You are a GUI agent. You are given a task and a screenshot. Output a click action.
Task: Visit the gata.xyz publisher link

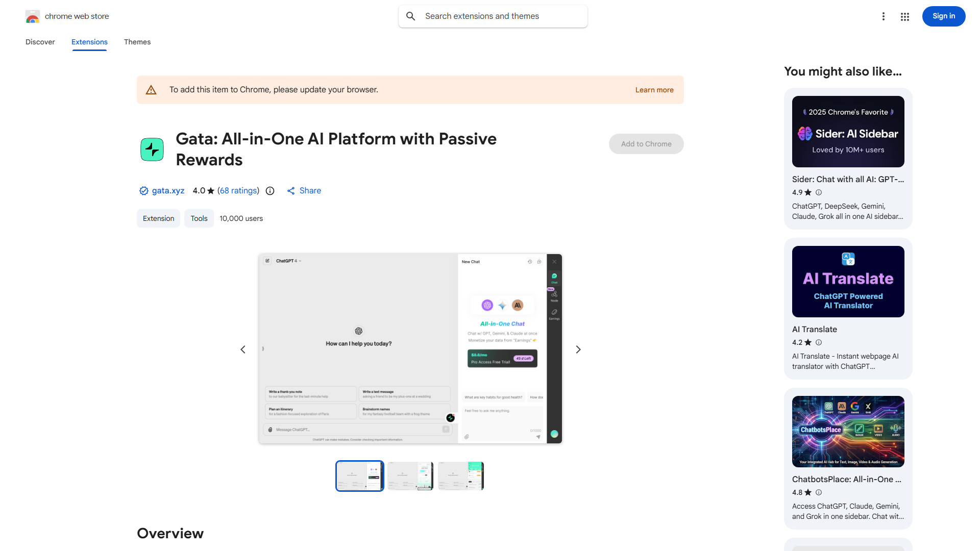tap(168, 190)
